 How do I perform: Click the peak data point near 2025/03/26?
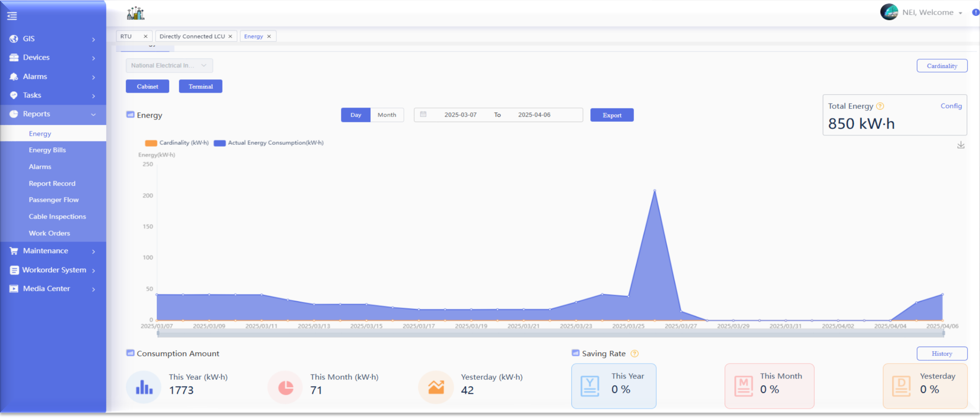(654, 190)
